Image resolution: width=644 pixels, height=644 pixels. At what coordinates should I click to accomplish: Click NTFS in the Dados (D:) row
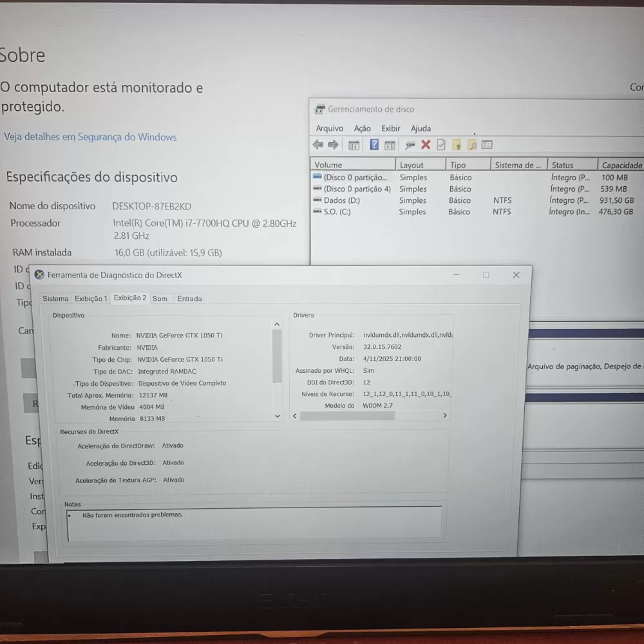click(502, 200)
